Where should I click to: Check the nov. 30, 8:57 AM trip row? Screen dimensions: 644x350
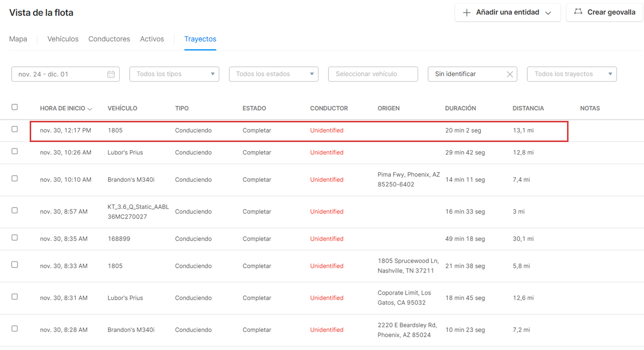pyautogui.click(x=15, y=211)
